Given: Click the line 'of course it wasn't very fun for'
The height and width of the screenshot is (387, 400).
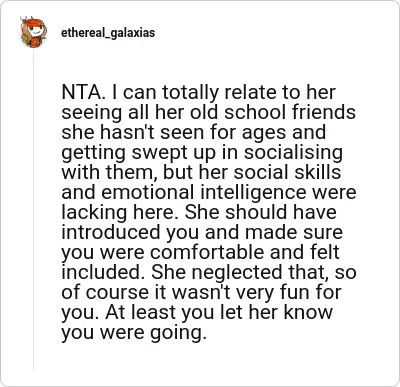Looking at the screenshot, I should click(202, 293).
